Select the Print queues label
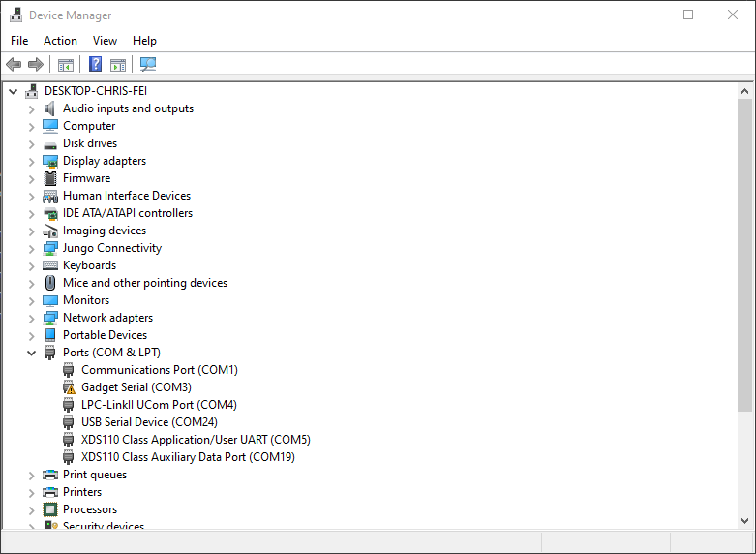This screenshot has height=554, width=756. 95,475
